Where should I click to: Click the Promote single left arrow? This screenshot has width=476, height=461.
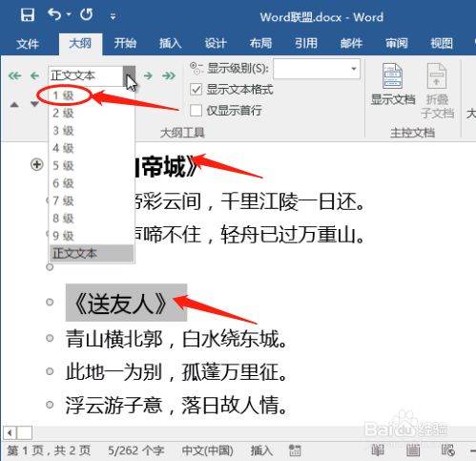click(34, 75)
